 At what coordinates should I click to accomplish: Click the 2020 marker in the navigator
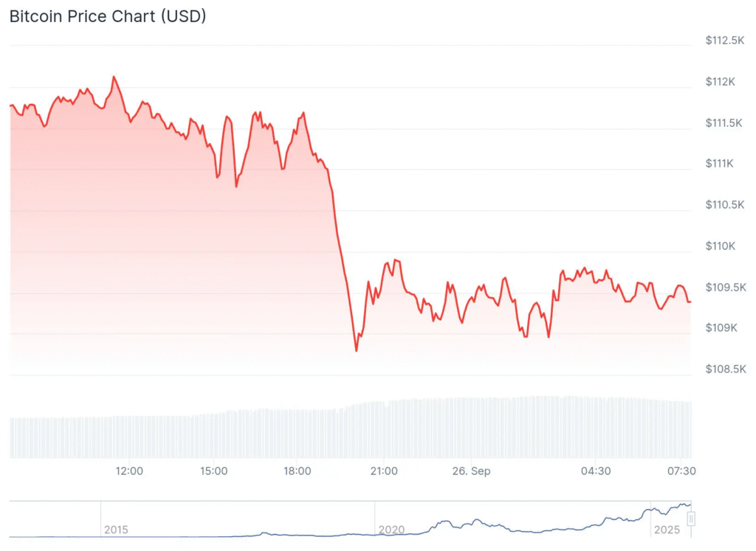point(391,530)
